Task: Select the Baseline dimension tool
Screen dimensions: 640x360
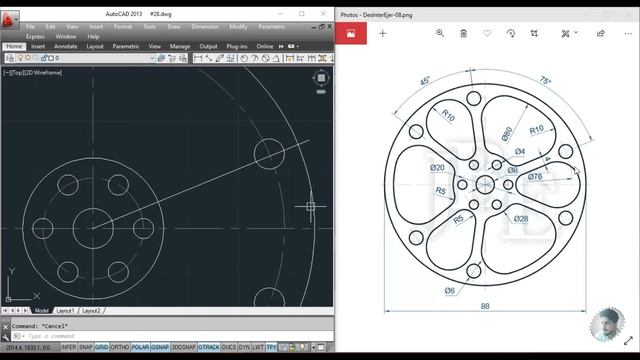Action: pos(300,58)
